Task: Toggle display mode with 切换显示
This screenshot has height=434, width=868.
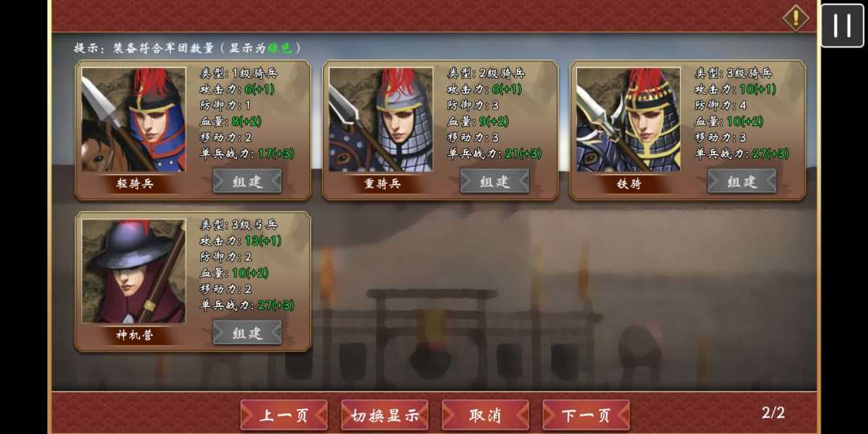Action: [x=385, y=416]
